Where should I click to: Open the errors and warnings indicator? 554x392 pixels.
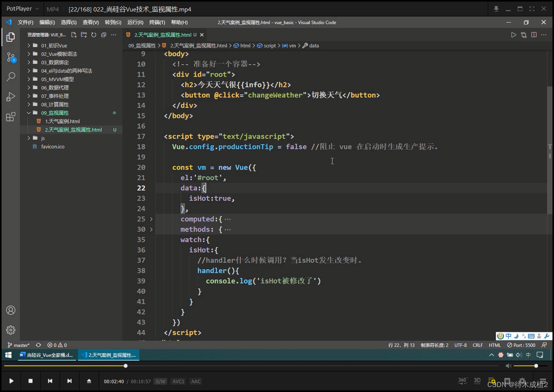pos(57,345)
